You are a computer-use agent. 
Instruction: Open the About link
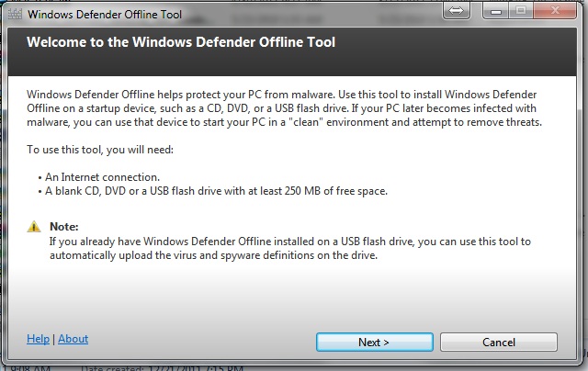(x=73, y=339)
